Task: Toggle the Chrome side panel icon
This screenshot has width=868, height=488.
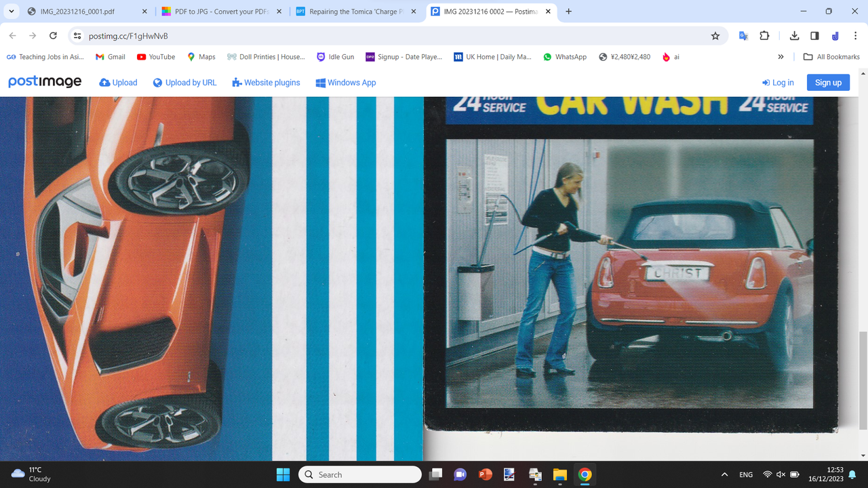Action: click(x=814, y=36)
